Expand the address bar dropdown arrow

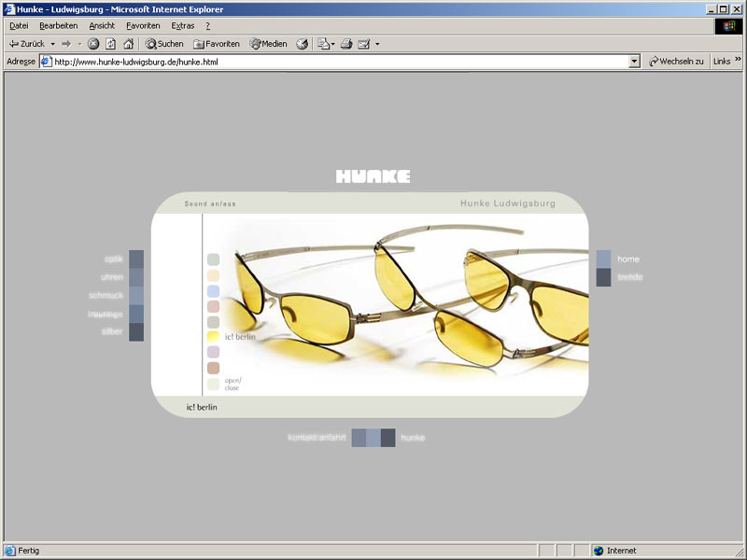coord(634,62)
